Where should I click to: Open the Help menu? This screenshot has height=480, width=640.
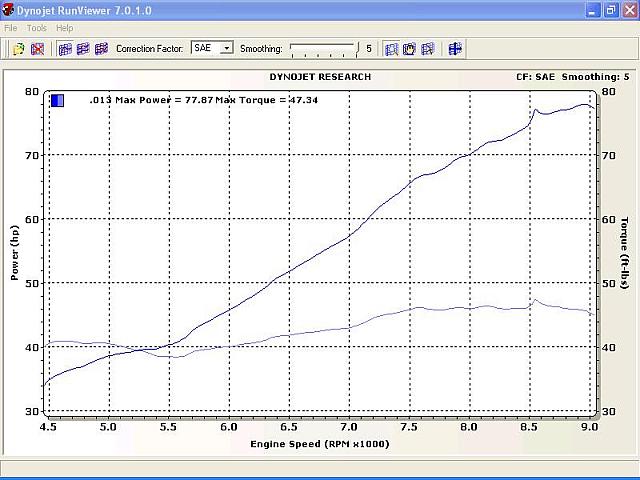click(64, 28)
